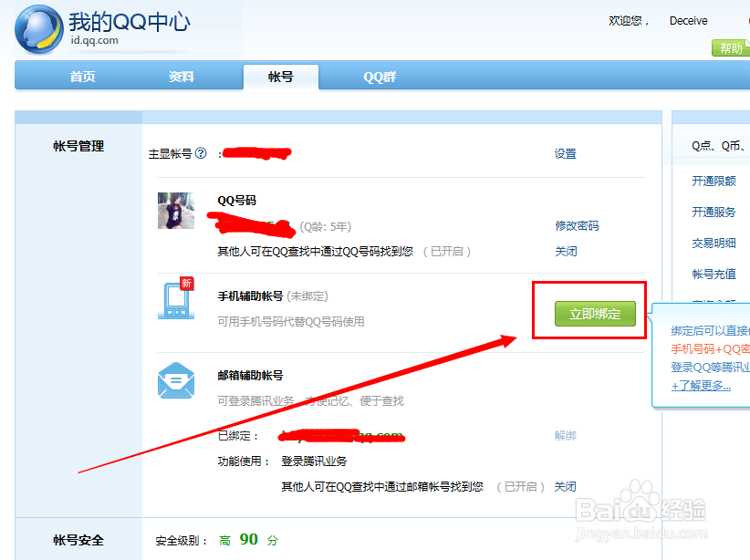Click the red 新 badge on the phone icon
This screenshot has height=560, width=750.
[185, 284]
